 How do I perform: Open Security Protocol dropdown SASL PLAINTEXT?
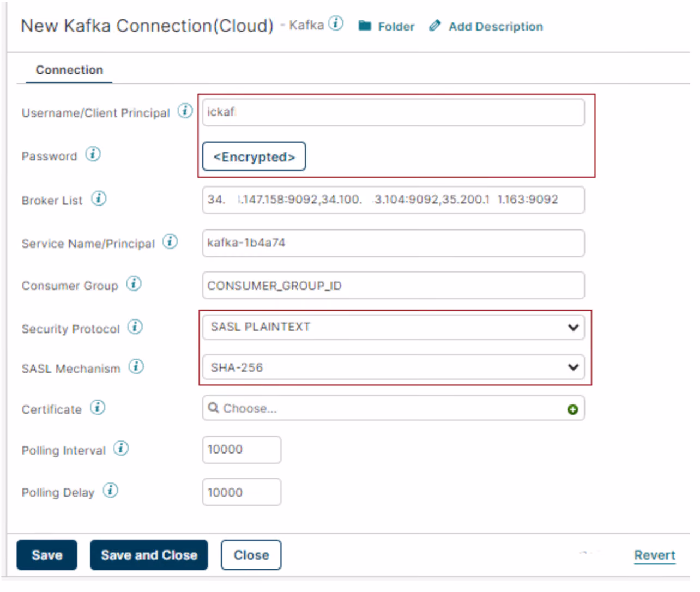click(x=393, y=327)
